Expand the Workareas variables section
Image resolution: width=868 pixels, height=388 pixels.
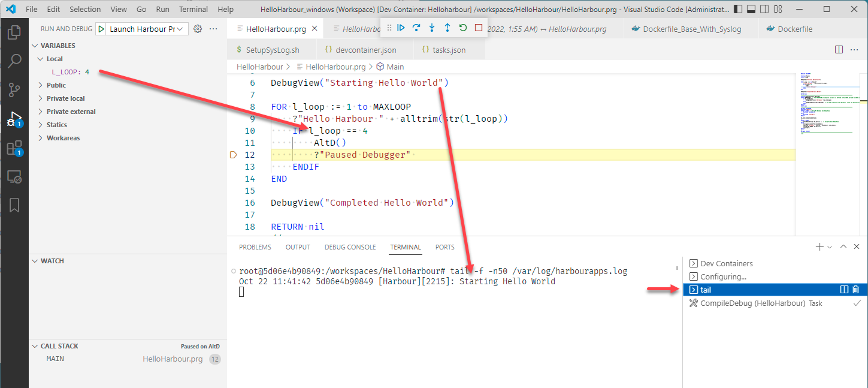click(x=63, y=138)
